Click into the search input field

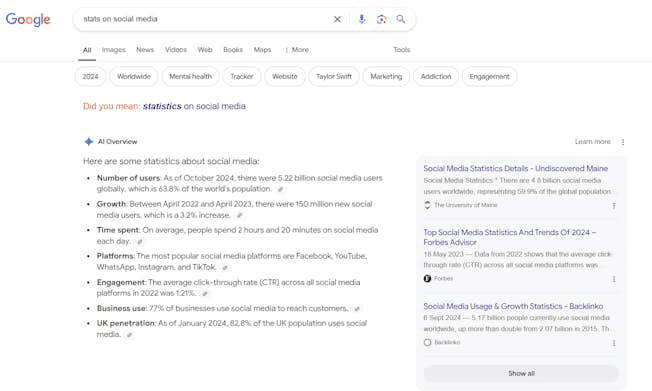click(204, 19)
